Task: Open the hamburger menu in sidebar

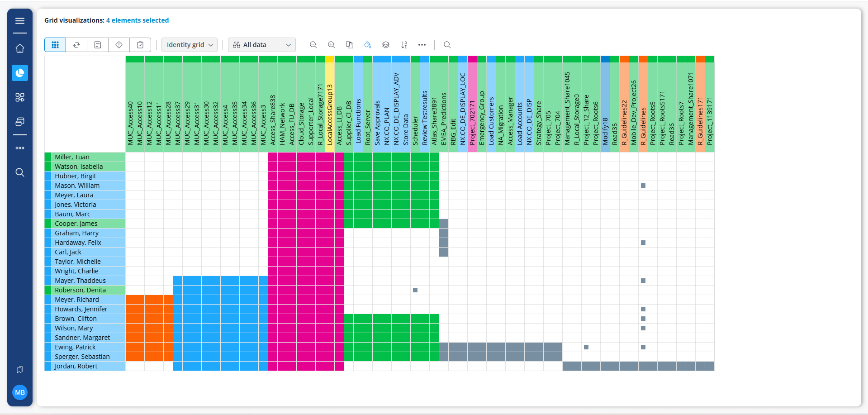Action: pyautogui.click(x=20, y=21)
